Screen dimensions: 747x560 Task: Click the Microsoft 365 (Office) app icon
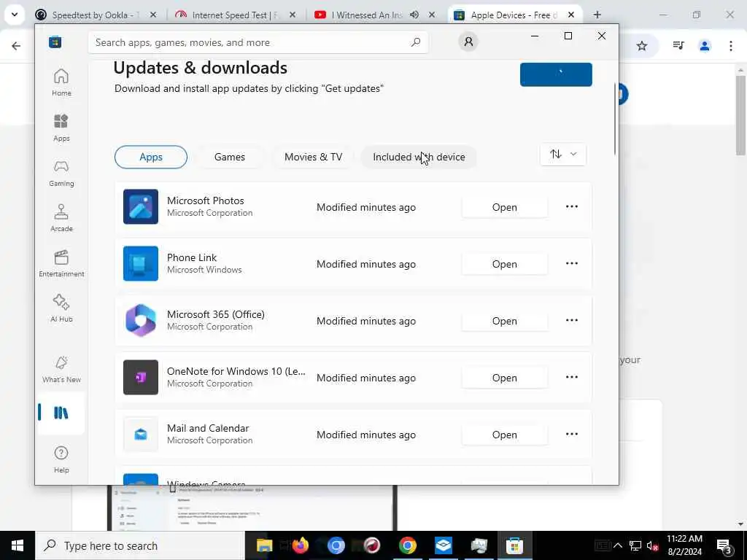141,321
